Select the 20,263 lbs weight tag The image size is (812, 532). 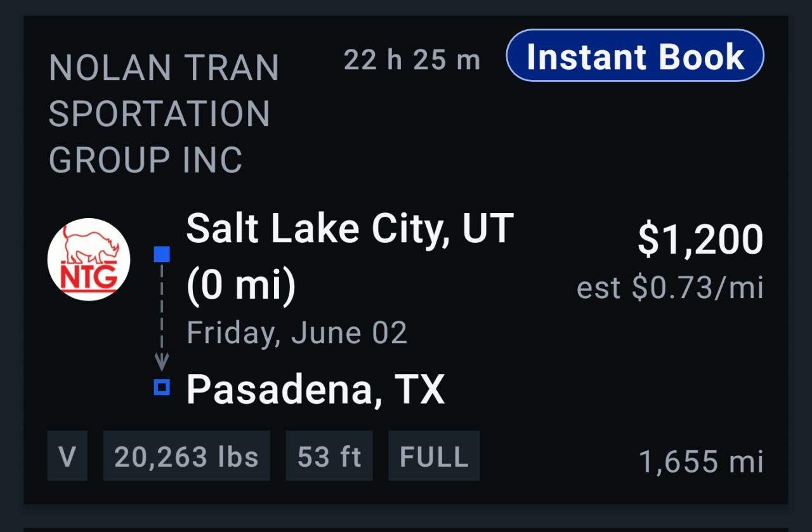click(187, 456)
